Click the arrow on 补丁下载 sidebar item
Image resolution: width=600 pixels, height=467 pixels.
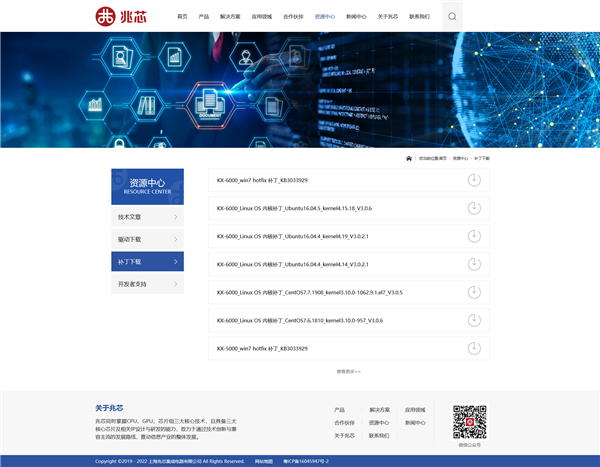coord(176,262)
